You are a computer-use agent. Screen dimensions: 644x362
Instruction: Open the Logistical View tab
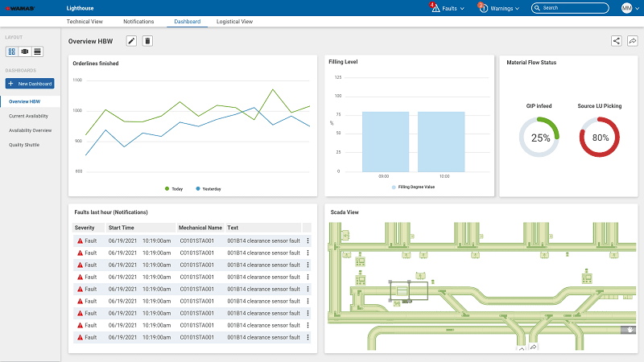pyautogui.click(x=235, y=22)
